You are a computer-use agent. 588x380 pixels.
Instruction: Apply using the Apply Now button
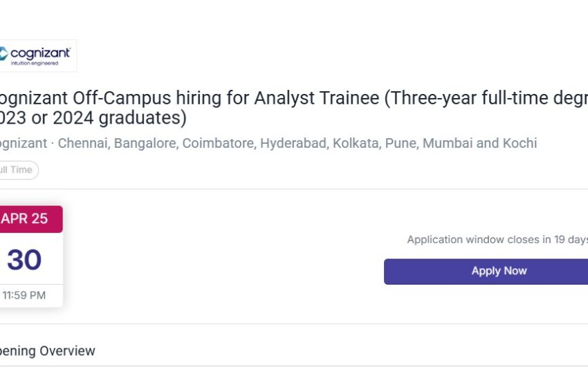[x=486, y=272]
